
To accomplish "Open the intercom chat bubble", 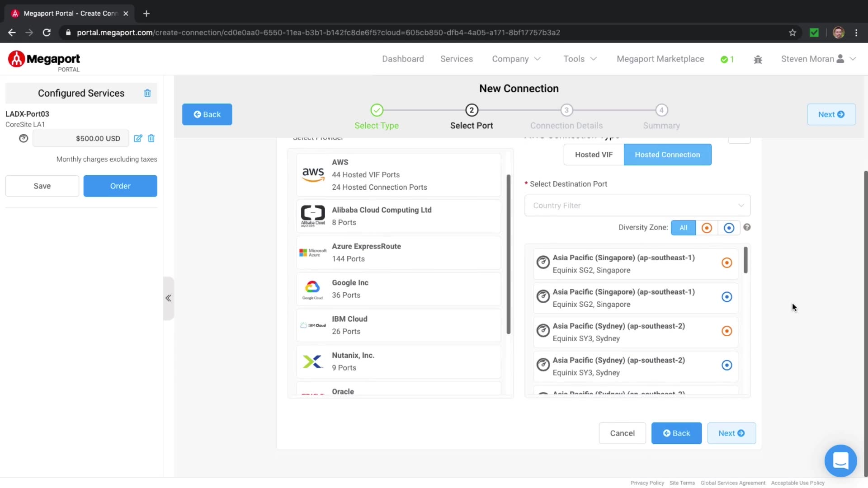I will click(x=840, y=461).
